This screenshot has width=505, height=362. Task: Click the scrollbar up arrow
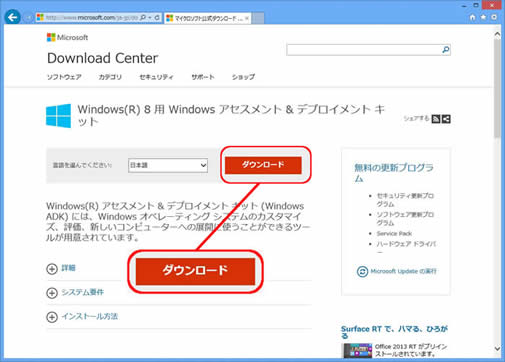[x=497, y=34]
